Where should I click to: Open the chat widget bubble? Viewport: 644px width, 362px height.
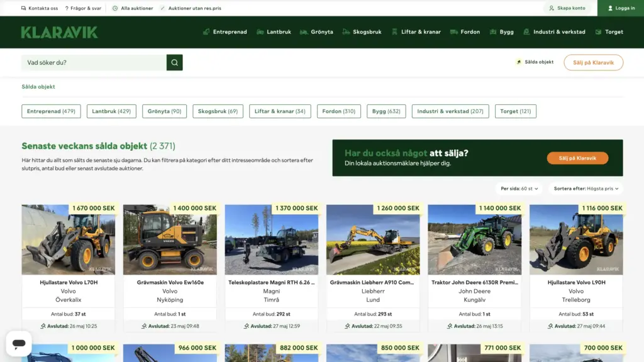tap(19, 343)
